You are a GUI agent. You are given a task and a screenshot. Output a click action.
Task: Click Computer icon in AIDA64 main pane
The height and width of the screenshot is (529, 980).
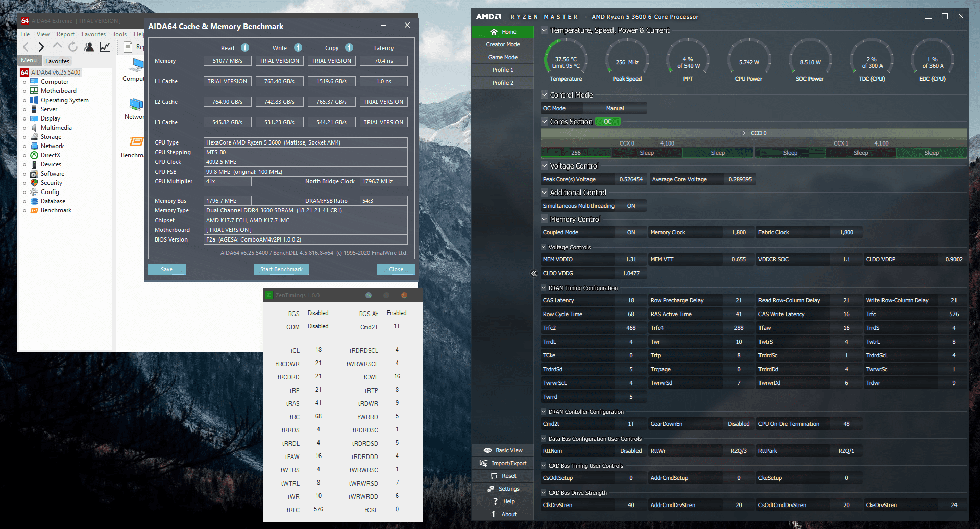click(135, 65)
